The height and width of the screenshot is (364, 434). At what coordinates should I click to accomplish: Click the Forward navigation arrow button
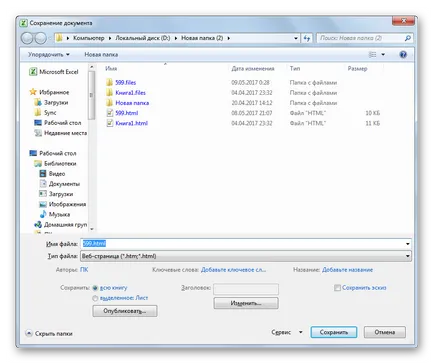pyautogui.click(x=41, y=38)
